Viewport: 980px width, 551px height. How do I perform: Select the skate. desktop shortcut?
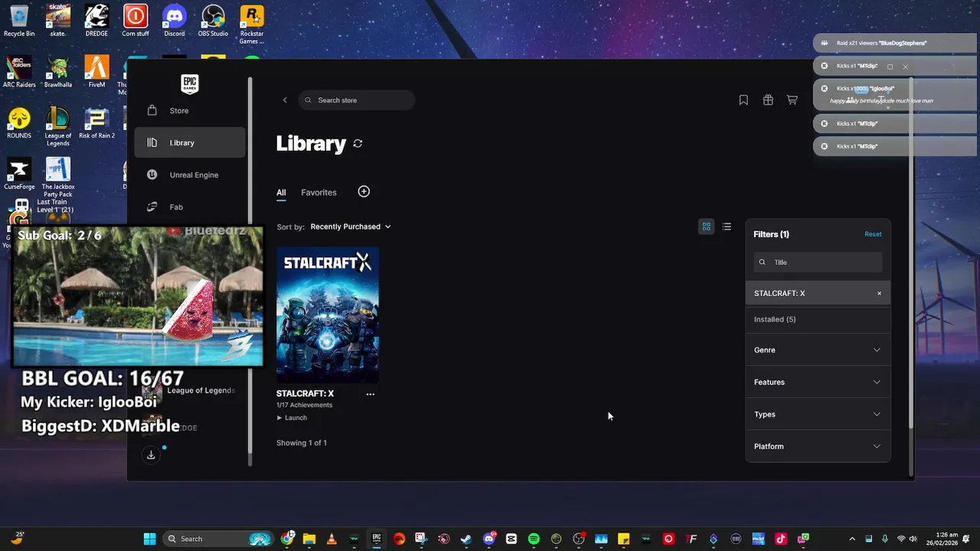(58, 21)
